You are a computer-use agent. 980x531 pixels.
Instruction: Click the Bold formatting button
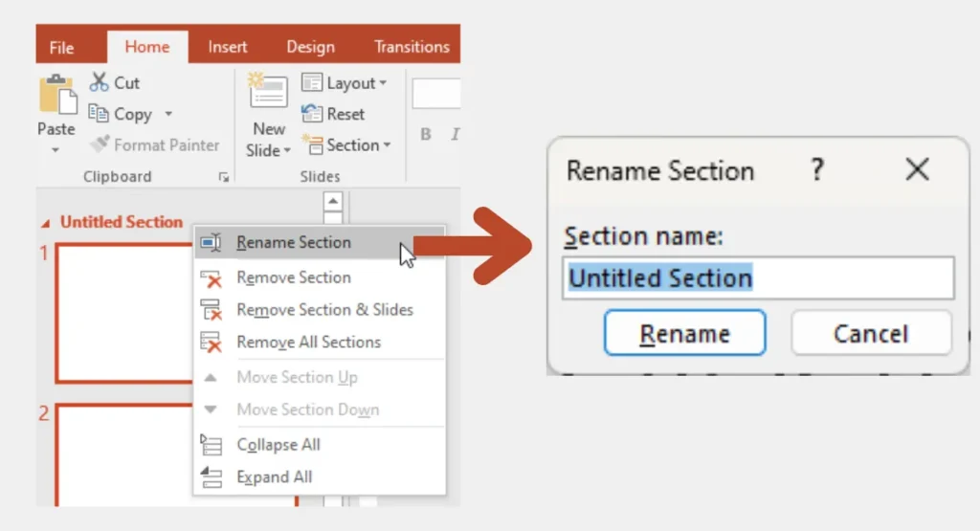[427, 135]
